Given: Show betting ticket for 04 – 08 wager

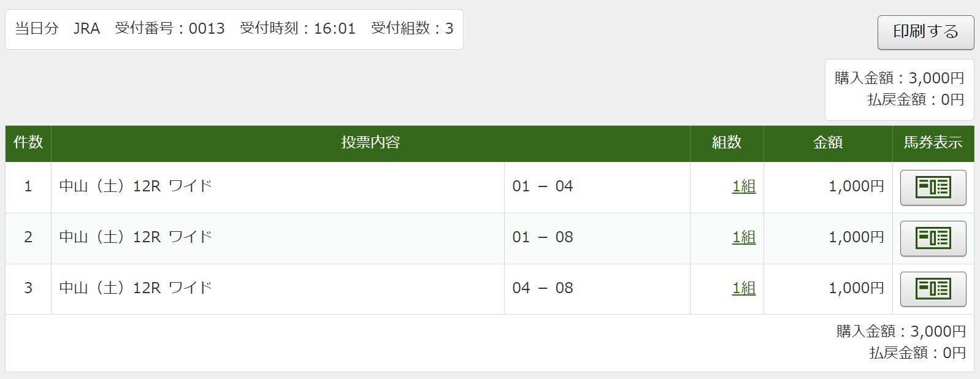Looking at the screenshot, I should (932, 289).
